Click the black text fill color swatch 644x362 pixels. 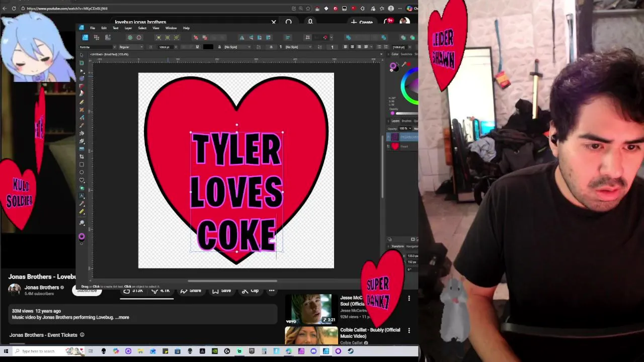208,47
